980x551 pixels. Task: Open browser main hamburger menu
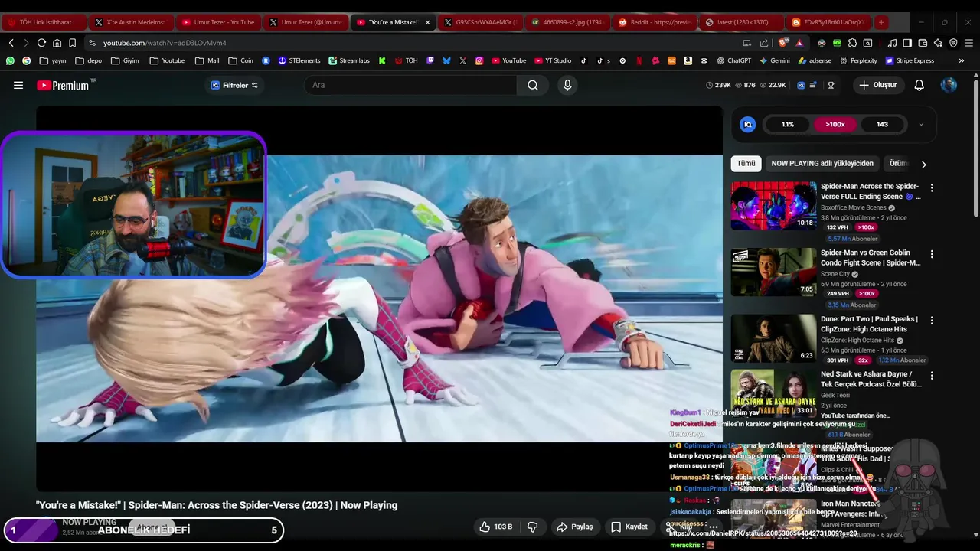click(969, 43)
